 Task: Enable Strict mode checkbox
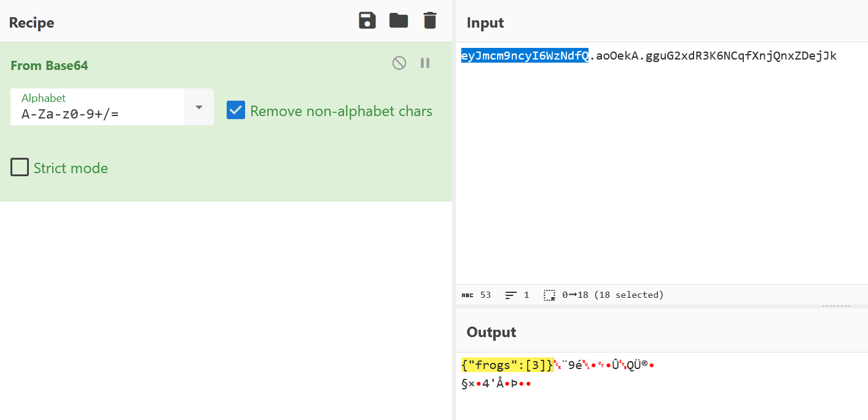[20, 167]
